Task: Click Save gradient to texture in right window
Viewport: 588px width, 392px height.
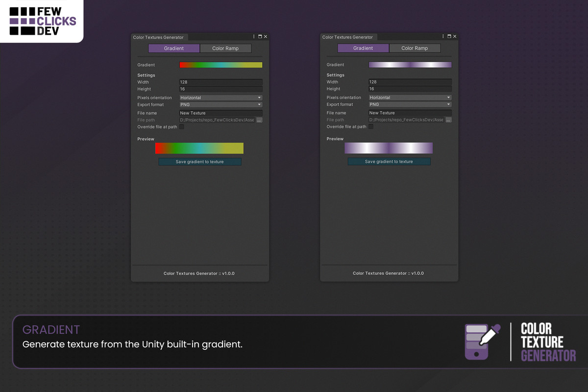Action: pos(389,162)
